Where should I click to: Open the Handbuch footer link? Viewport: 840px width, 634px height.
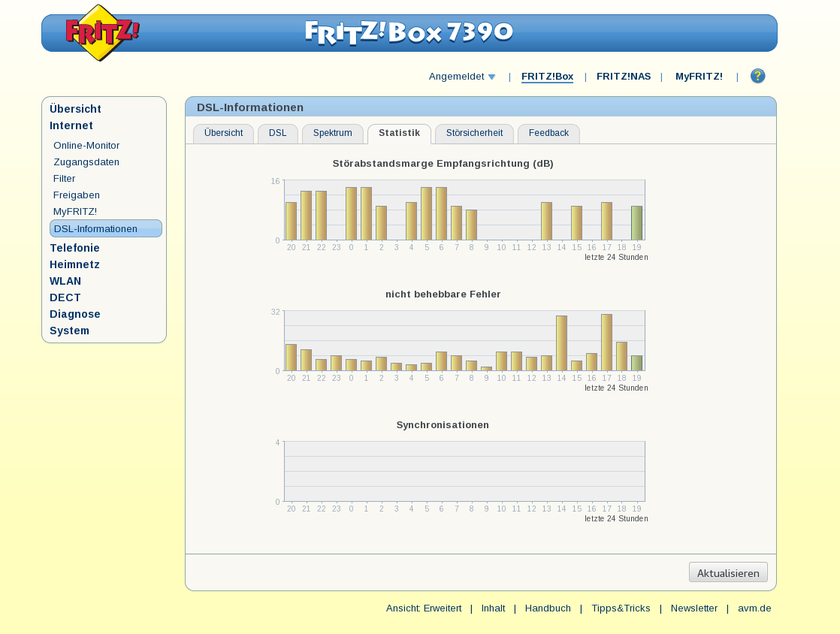(548, 608)
